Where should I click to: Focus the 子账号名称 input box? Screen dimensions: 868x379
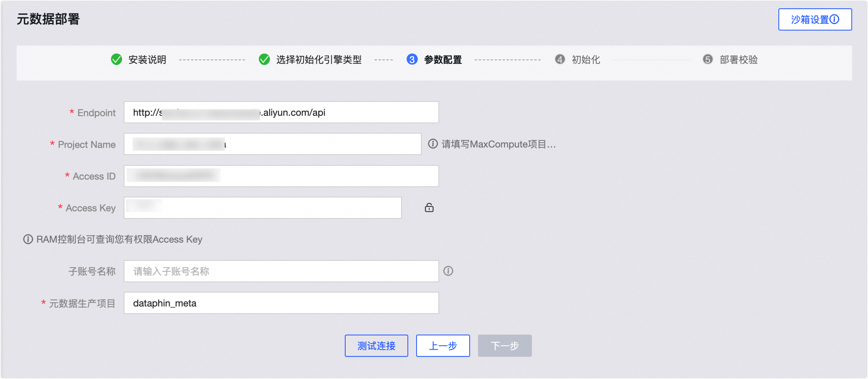tap(281, 271)
